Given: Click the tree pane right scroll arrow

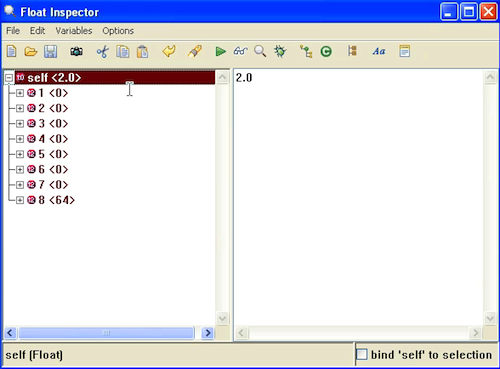Looking at the screenshot, I should pyautogui.click(x=208, y=333).
